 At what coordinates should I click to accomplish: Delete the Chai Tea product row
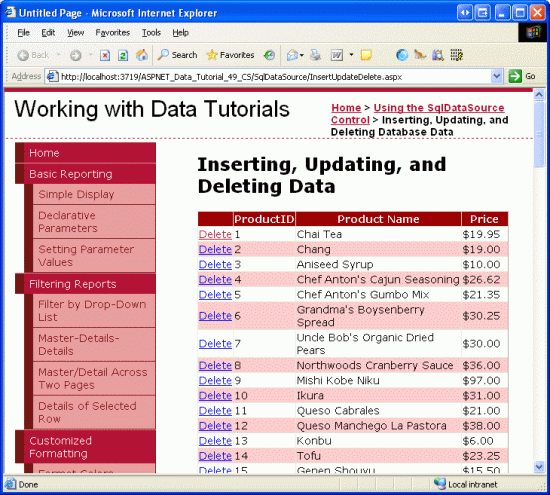coord(215,234)
